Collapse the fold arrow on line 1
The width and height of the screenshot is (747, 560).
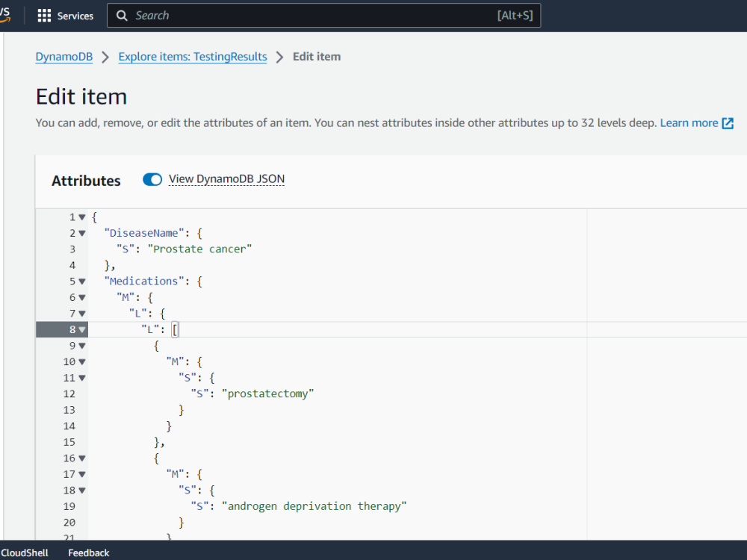pyautogui.click(x=82, y=217)
